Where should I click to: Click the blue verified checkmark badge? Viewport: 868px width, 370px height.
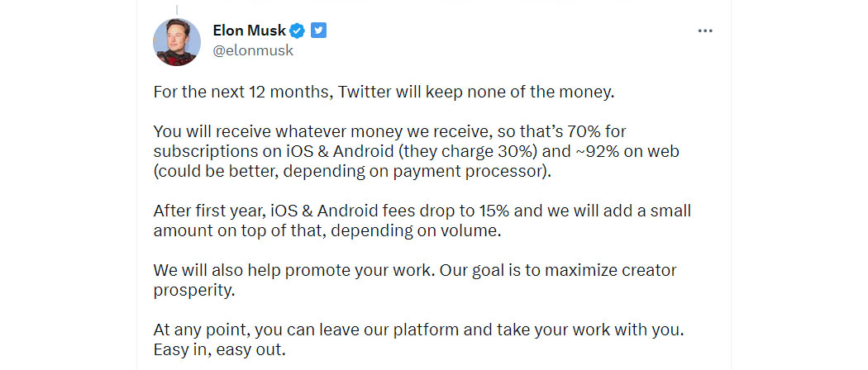[x=298, y=31]
